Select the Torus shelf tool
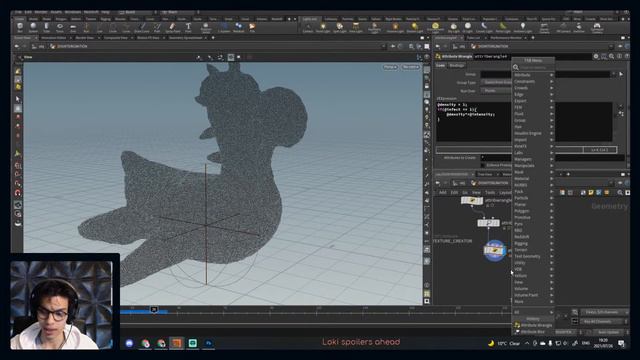This screenshot has width=640, height=360. coord(60,28)
